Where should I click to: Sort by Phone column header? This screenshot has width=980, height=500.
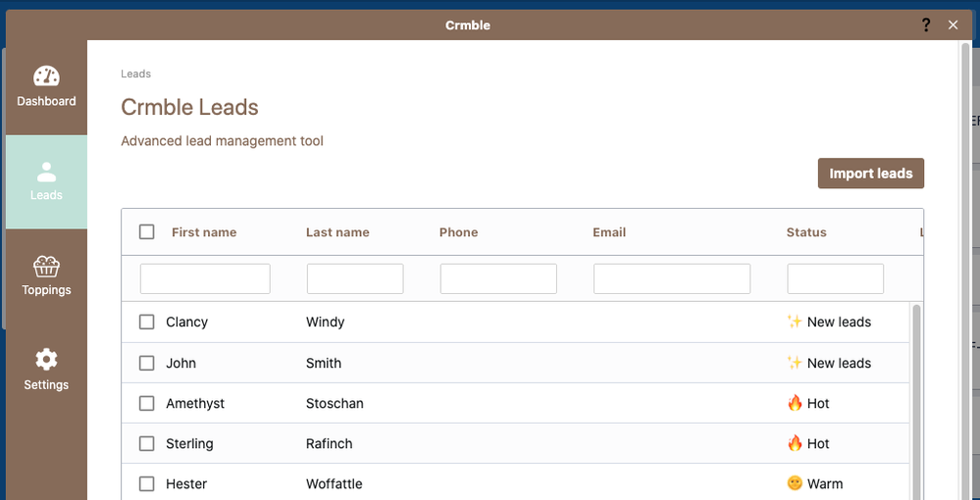coord(459,232)
